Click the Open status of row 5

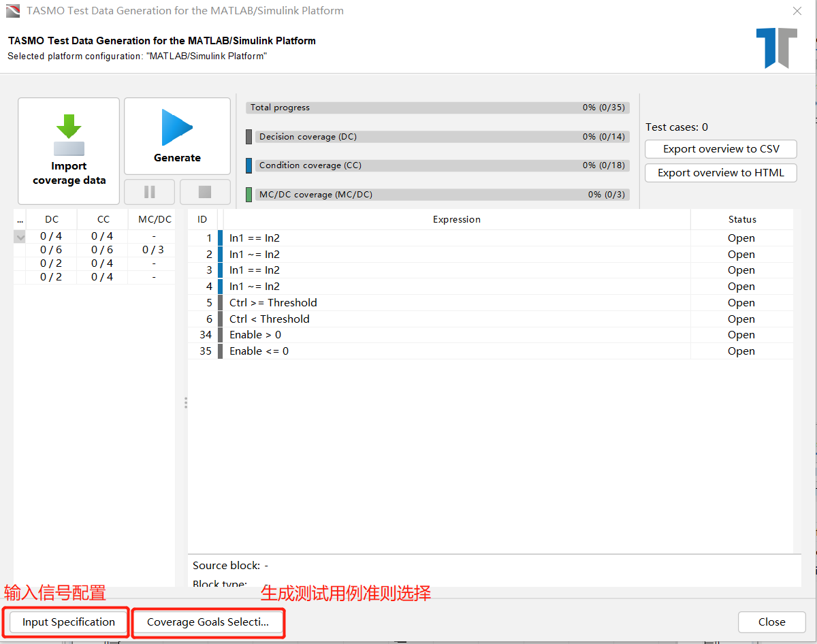[x=741, y=303]
